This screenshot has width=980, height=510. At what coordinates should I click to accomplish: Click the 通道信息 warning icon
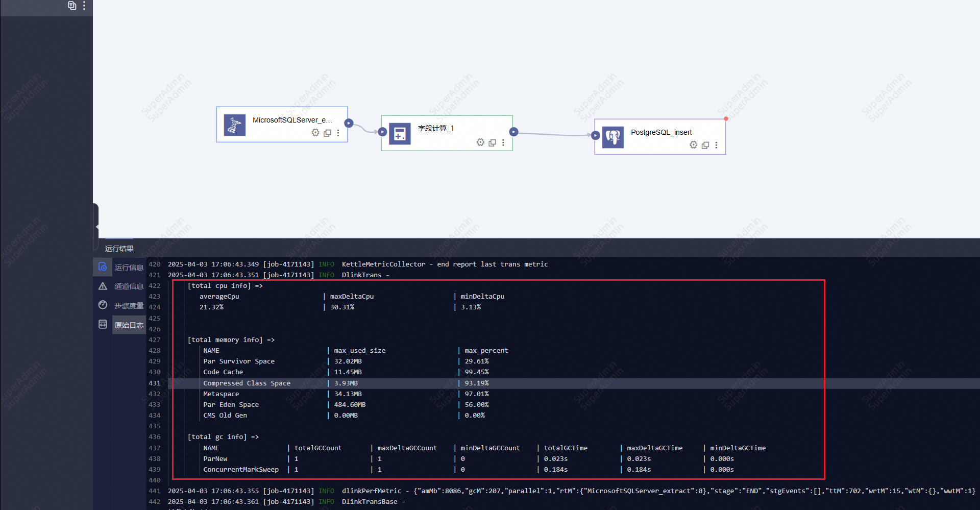click(103, 286)
